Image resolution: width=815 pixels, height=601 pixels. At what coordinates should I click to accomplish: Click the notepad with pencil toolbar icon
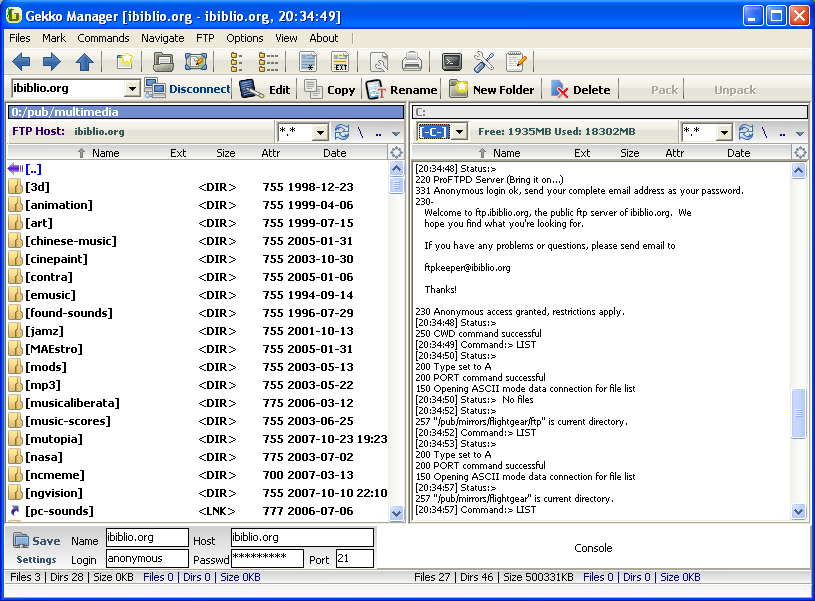[517, 62]
